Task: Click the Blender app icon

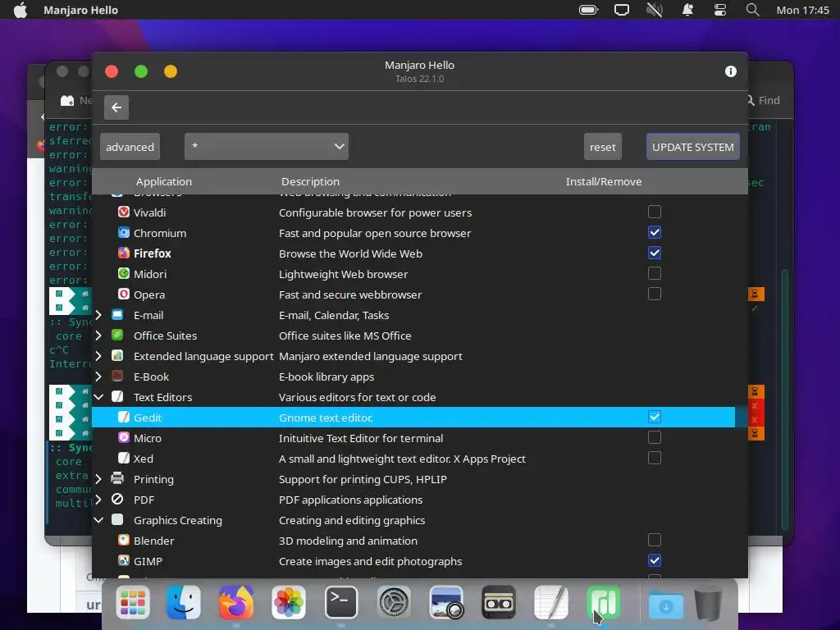Action: (124, 541)
